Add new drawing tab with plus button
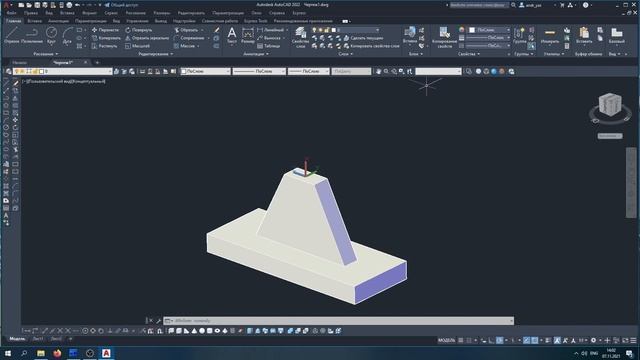Image resolution: width=640 pixels, height=360 pixels. pyautogui.click(x=97, y=62)
